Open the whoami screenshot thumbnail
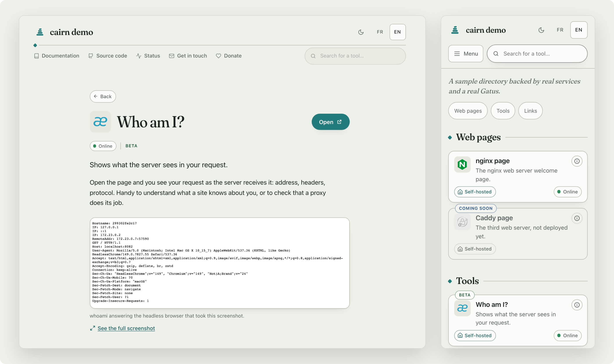 (x=220, y=263)
